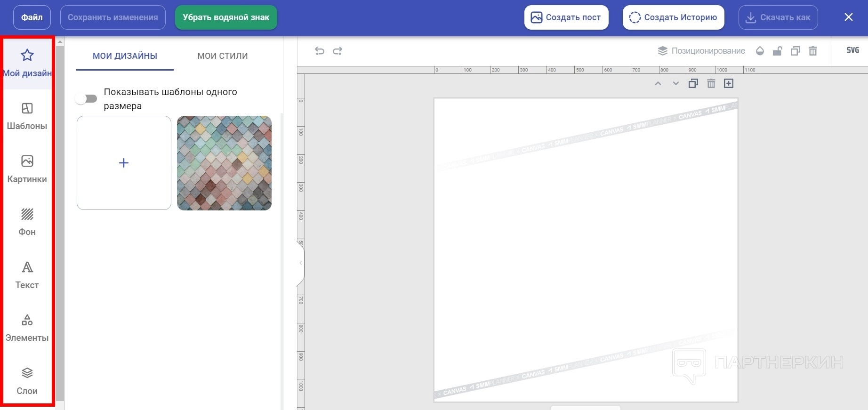Screen dimensions: 868x410
Task: Open the Позиционирование menu
Action: pos(701,51)
